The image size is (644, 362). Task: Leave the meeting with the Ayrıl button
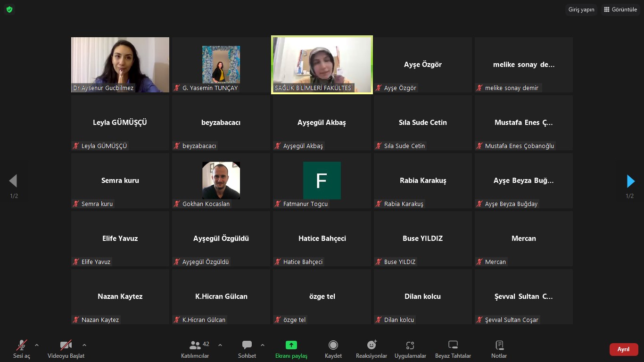coord(623,349)
